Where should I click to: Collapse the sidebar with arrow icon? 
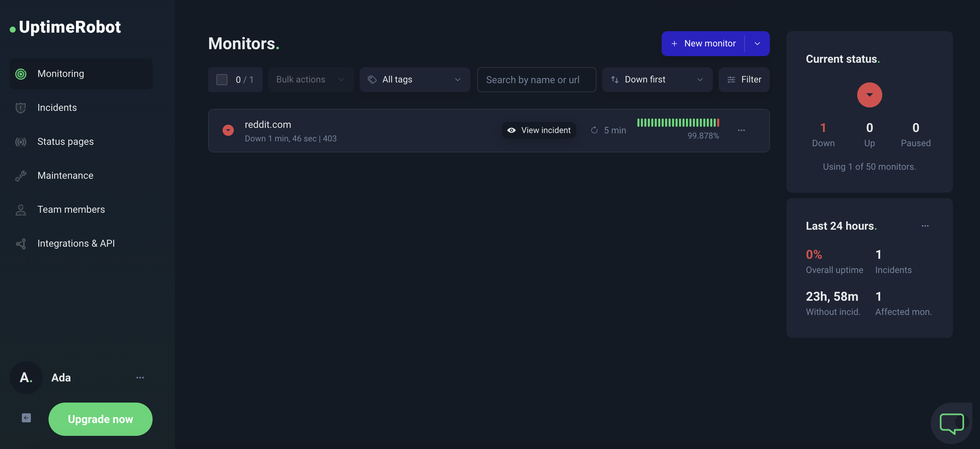pos(26,418)
